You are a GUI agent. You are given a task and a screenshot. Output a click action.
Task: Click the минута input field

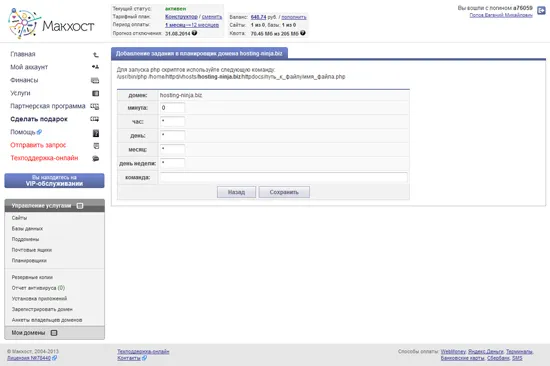(x=172, y=108)
